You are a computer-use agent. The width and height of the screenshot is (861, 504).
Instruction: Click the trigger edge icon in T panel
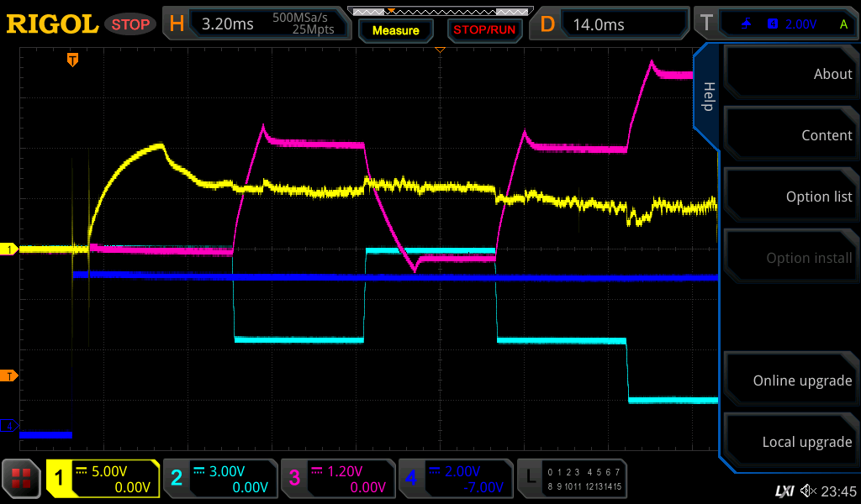click(x=746, y=24)
